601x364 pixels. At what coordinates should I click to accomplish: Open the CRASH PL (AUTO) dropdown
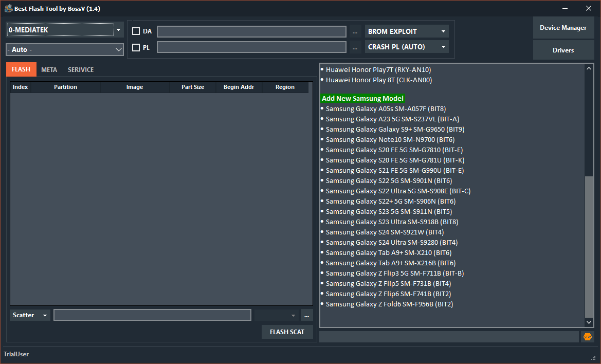click(x=406, y=47)
